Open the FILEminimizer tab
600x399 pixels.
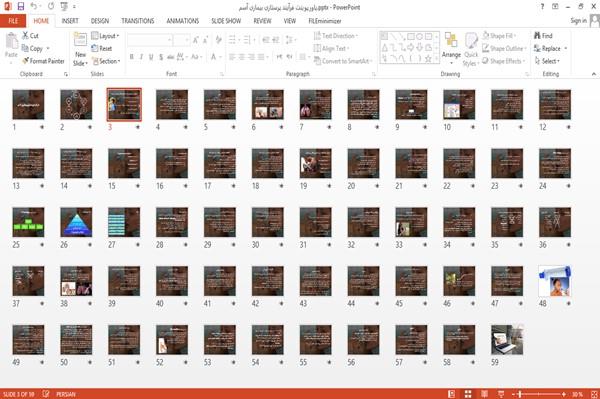(x=325, y=21)
